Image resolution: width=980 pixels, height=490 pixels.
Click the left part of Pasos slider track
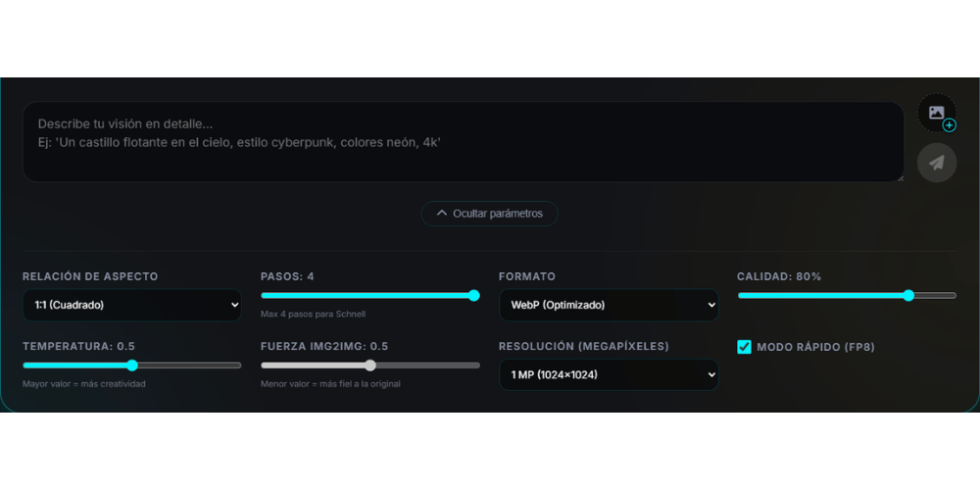pyautogui.click(x=313, y=296)
